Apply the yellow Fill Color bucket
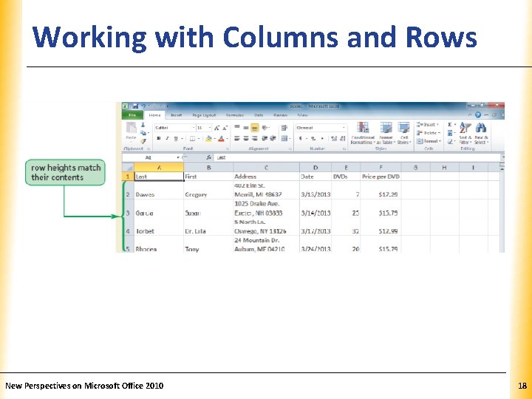532x399 pixels. click(x=208, y=138)
